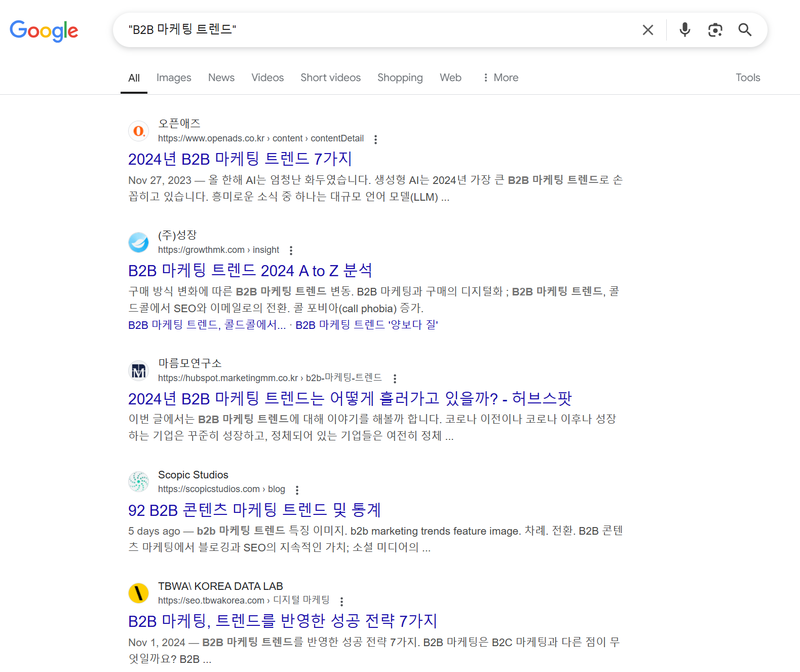Viewport: 800px width, 672px height.
Task: Clear the search query with X icon
Action: pyautogui.click(x=647, y=30)
